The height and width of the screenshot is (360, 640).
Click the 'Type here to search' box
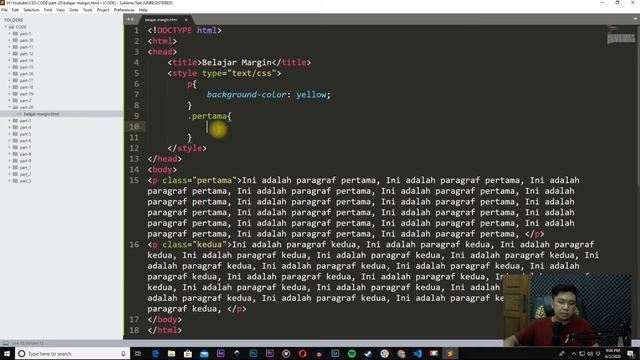pyautogui.click(x=72, y=353)
